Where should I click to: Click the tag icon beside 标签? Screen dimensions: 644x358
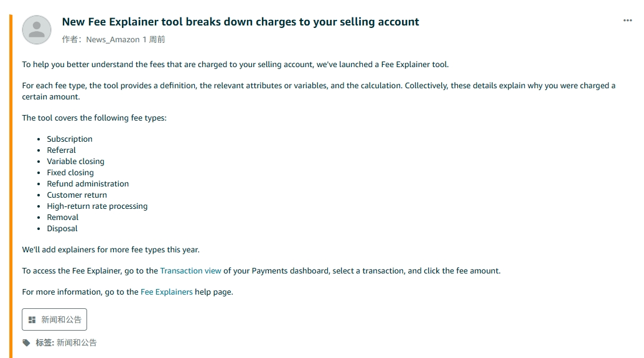pos(26,343)
